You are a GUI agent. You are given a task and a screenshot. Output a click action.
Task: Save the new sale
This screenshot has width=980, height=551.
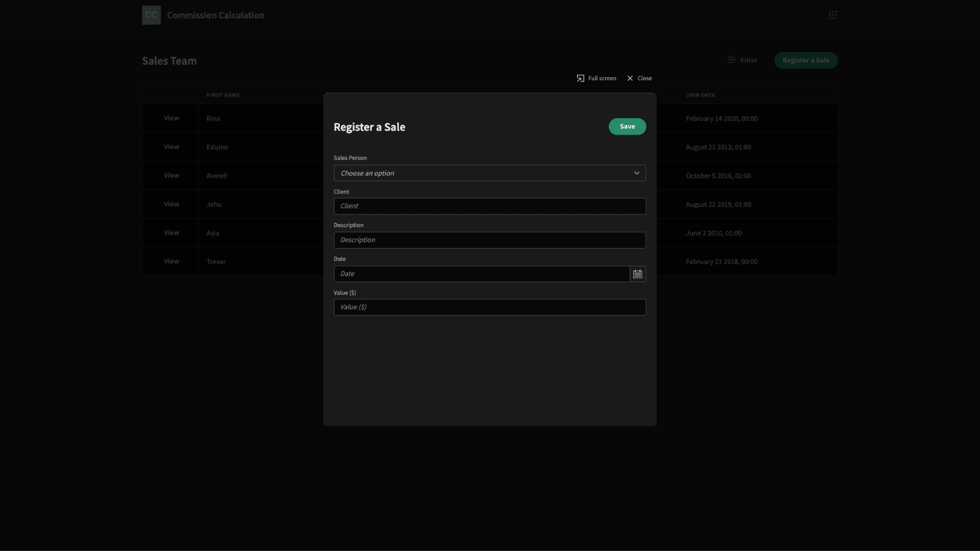coord(627,127)
